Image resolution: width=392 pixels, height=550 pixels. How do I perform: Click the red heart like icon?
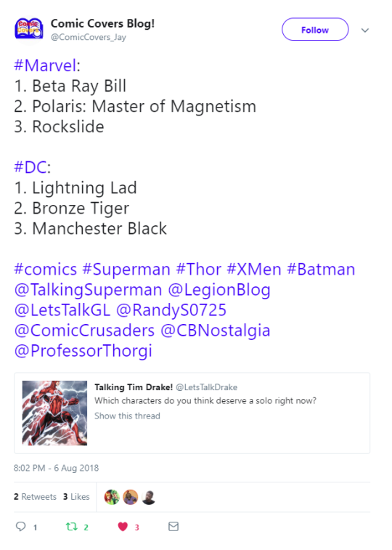click(x=123, y=527)
